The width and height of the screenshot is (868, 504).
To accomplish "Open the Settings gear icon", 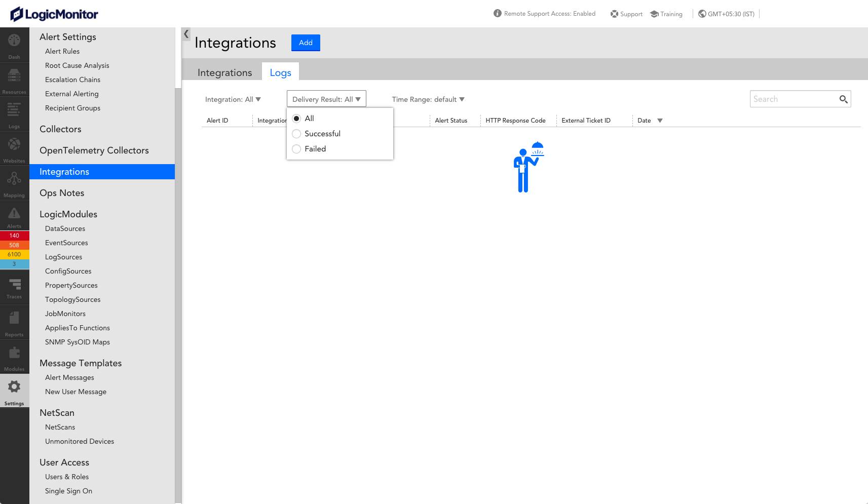I will [x=14, y=387].
